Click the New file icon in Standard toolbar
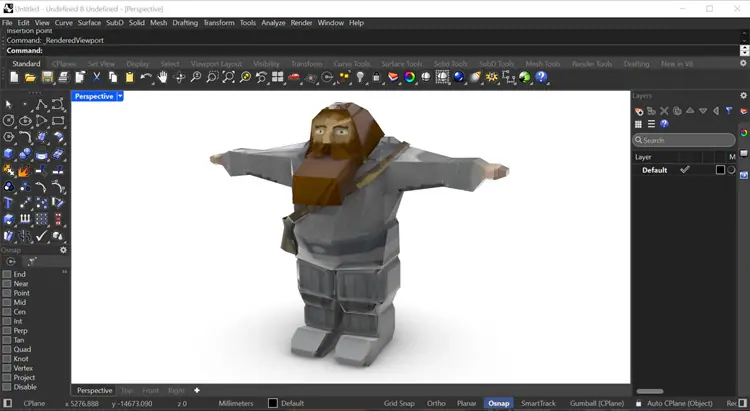This screenshot has width=750, height=411. 14,77
